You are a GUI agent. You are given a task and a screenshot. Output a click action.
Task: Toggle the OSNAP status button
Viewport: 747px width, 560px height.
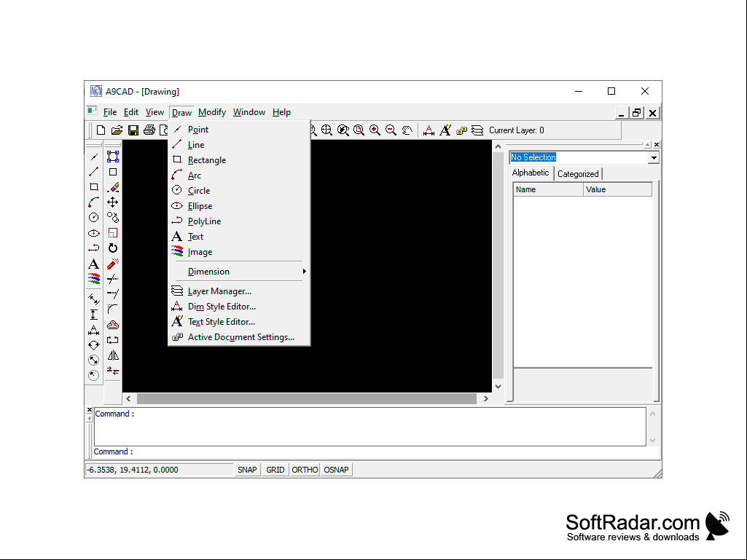pos(337,470)
